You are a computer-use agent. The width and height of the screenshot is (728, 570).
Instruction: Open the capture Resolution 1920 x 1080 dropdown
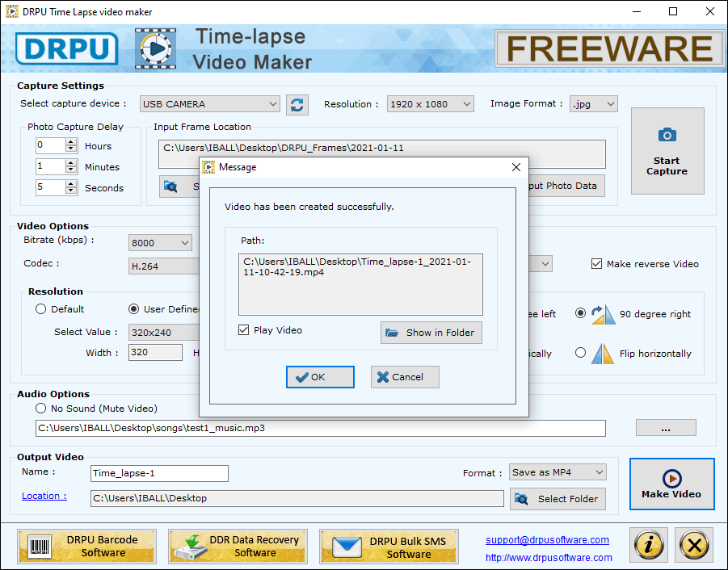(431, 104)
